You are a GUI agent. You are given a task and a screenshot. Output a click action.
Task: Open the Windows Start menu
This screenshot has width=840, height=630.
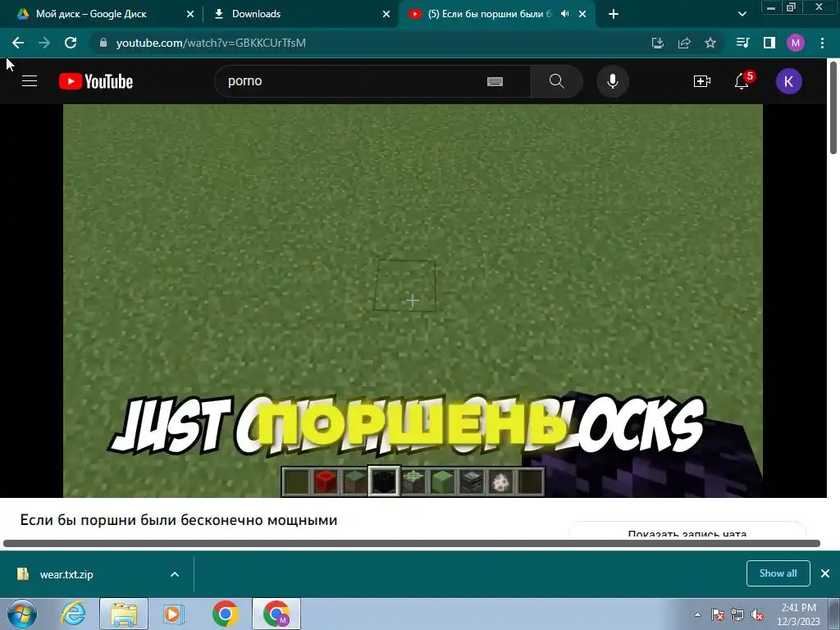22,614
